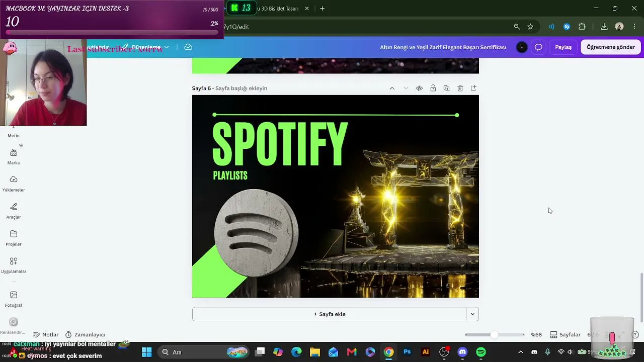Open the Zamanlayıcı timer

pos(85,335)
